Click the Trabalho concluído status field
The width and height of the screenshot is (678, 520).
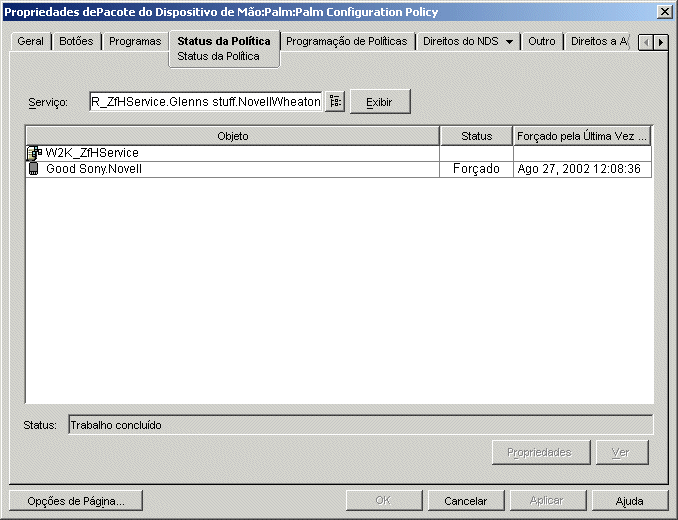(361, 425)
